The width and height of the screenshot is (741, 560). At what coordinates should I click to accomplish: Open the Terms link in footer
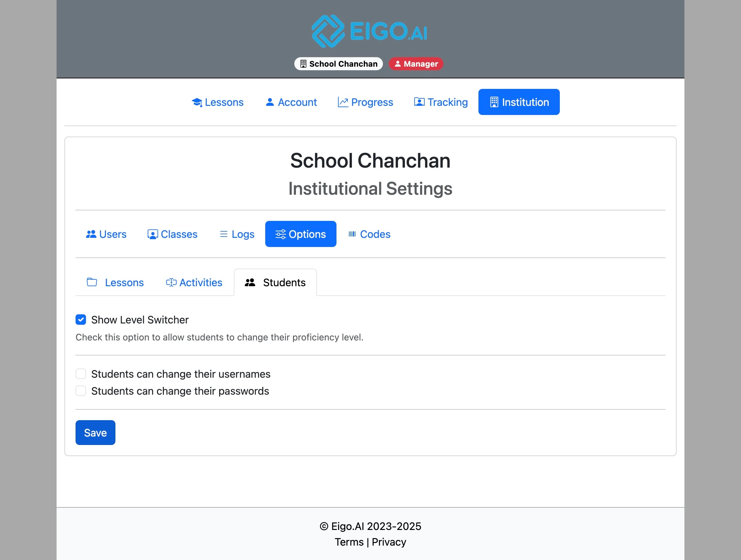click(349, 542)
